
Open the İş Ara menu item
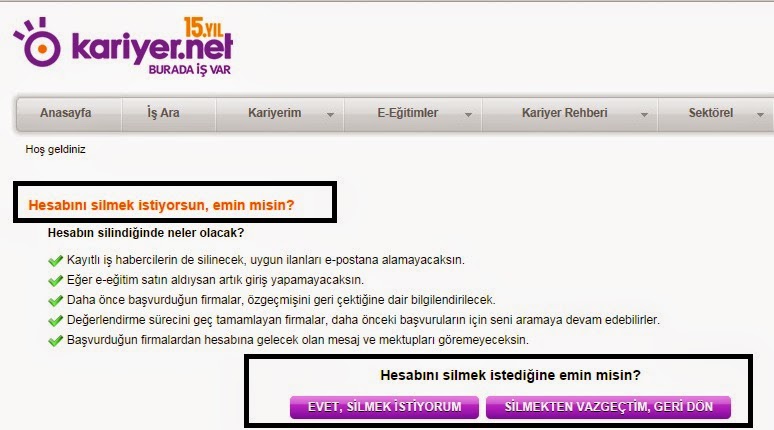[163, 113]
